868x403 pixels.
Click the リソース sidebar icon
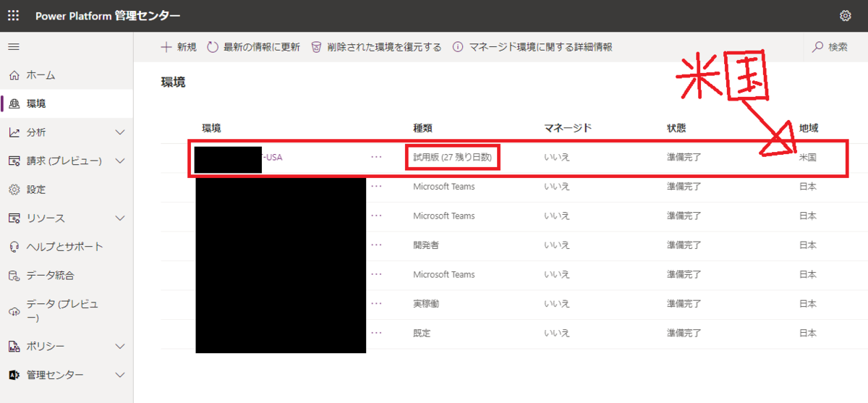(x=14, y=218)
